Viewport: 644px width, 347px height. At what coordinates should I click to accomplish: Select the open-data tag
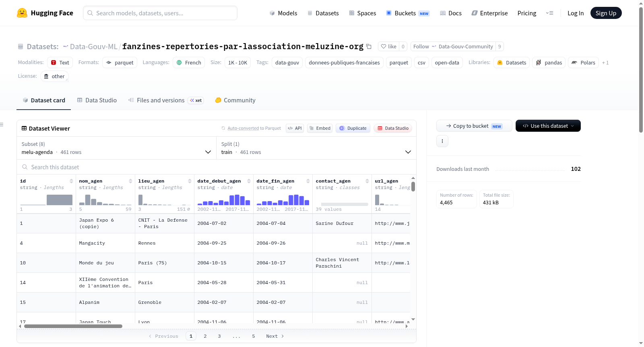[447, 62]
